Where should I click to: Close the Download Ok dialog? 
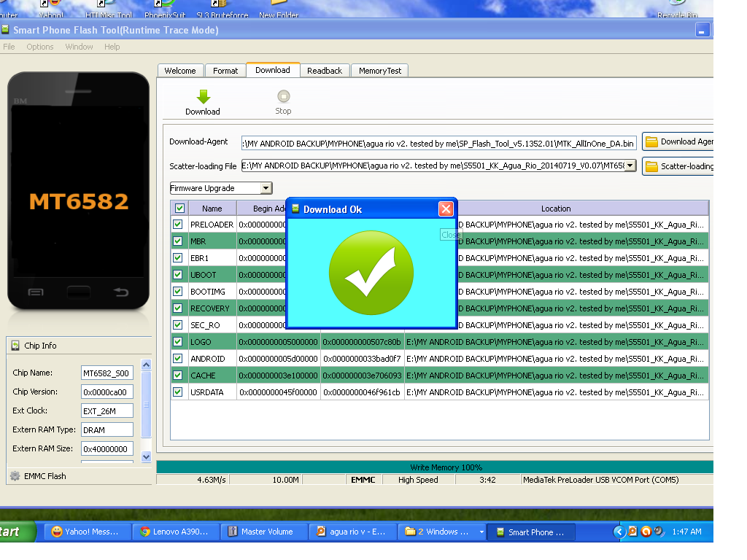(x=446, y=209)
